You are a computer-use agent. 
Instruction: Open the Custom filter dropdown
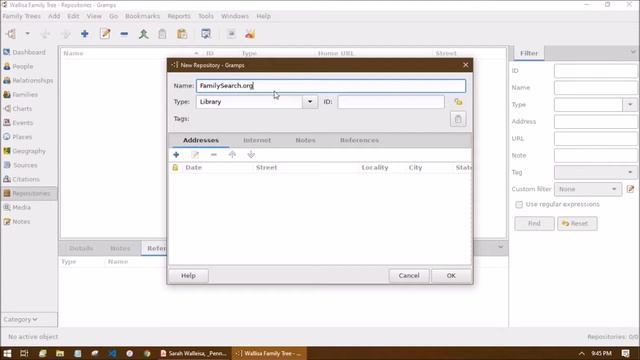(x=588, y=189)
